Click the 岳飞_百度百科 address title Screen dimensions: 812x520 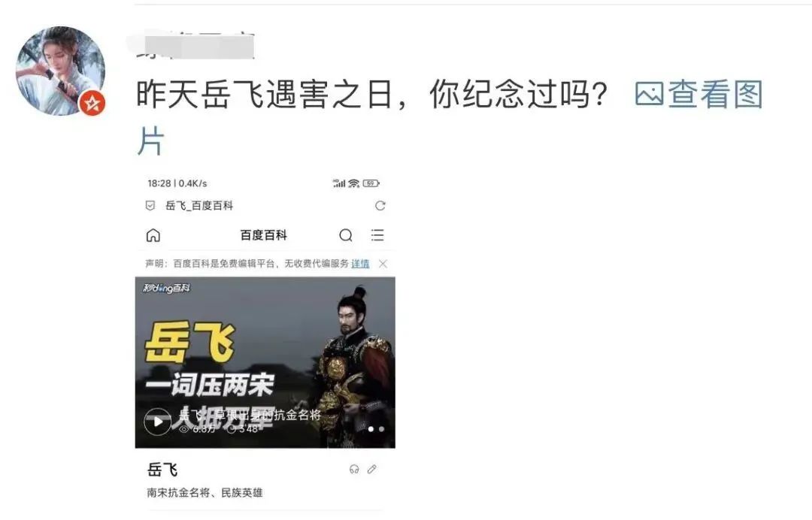[x=199, y=206]
